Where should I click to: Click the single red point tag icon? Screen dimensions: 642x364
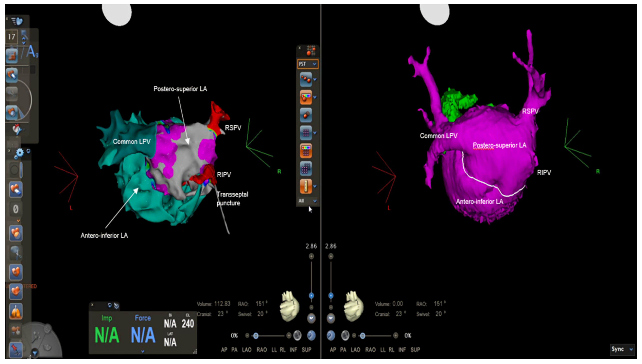(x=306, y=115)
